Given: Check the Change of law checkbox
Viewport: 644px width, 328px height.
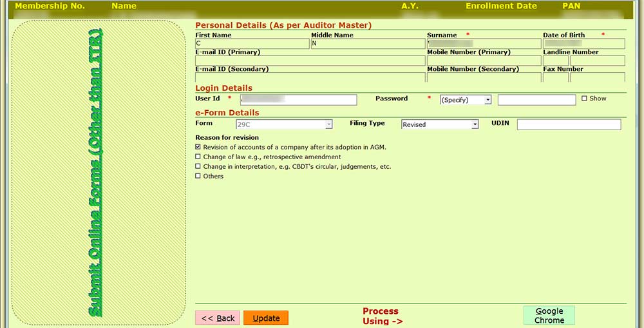Looking at the screenshot, I should (198, 157).
